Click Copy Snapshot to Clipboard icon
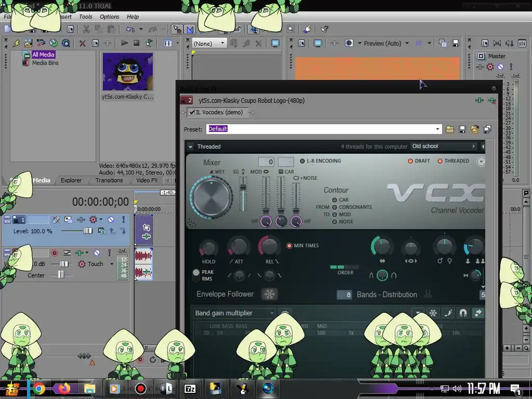Screen dimensions: 532x399 click(443, 43)
